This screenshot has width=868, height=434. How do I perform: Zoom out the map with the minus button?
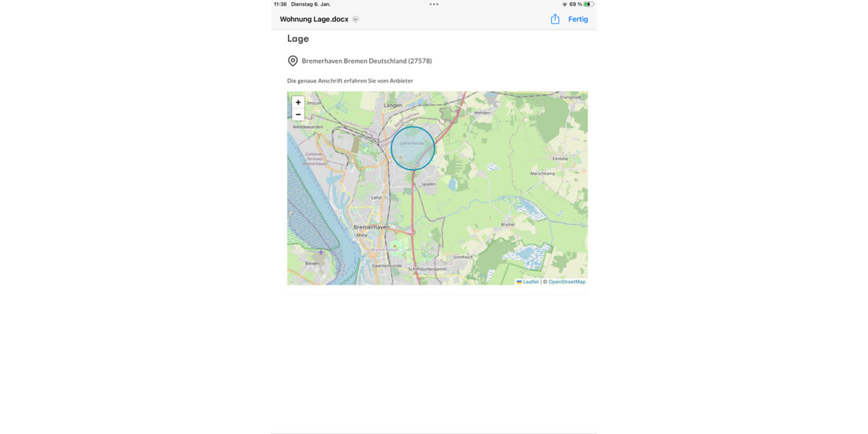[298, 114]
